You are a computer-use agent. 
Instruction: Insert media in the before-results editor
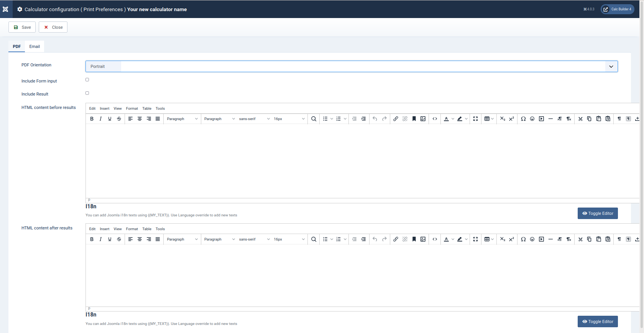[x=541, y=119]
